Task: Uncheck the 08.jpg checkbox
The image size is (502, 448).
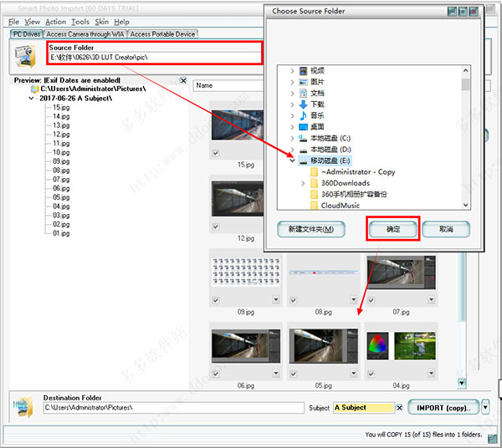Action: pos(294,300)
